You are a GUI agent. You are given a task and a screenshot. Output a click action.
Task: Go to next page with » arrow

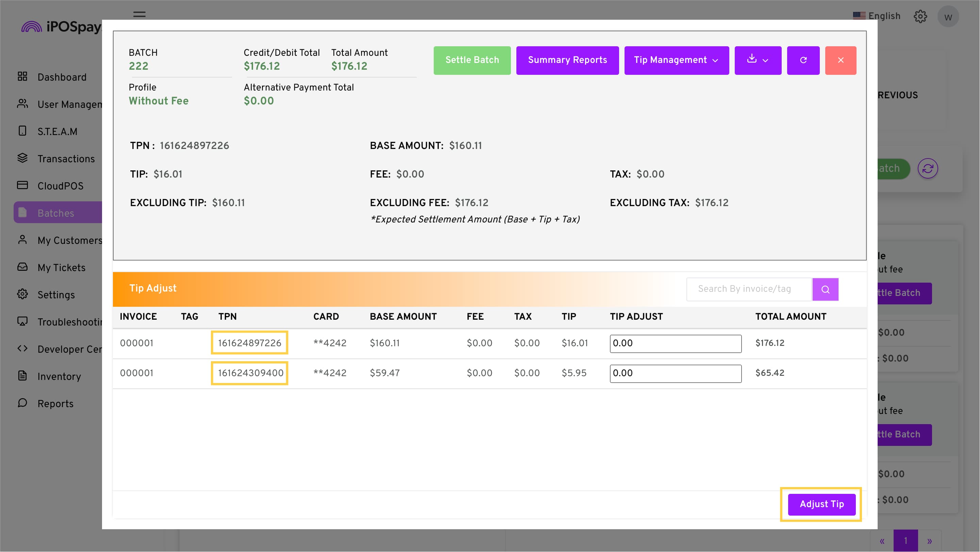tap(930, 540)
